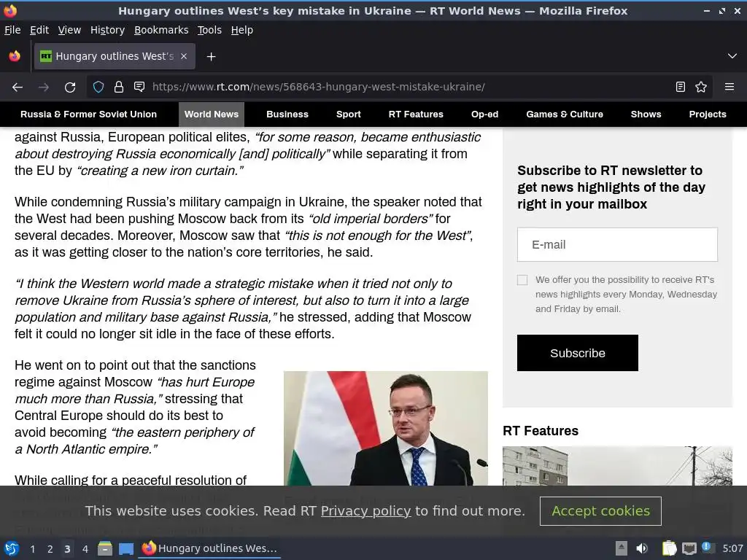Open the removable media eject tray icon
Viewport: 747px width, 560px height.
coord(621,548)
